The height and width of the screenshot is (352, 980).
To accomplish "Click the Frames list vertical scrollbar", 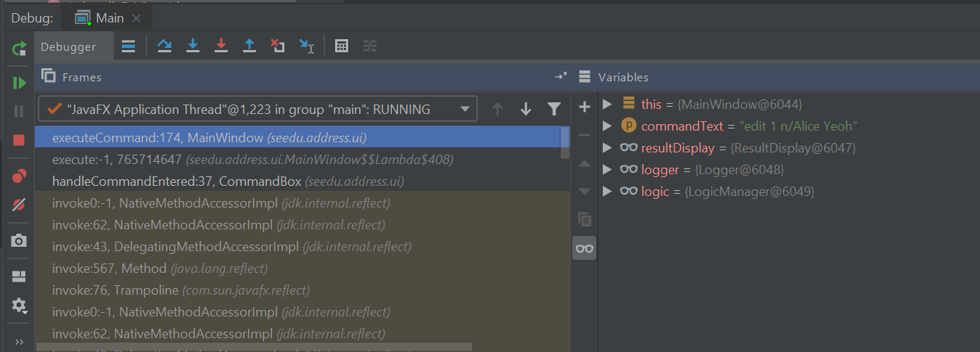I will pos(565,142).
